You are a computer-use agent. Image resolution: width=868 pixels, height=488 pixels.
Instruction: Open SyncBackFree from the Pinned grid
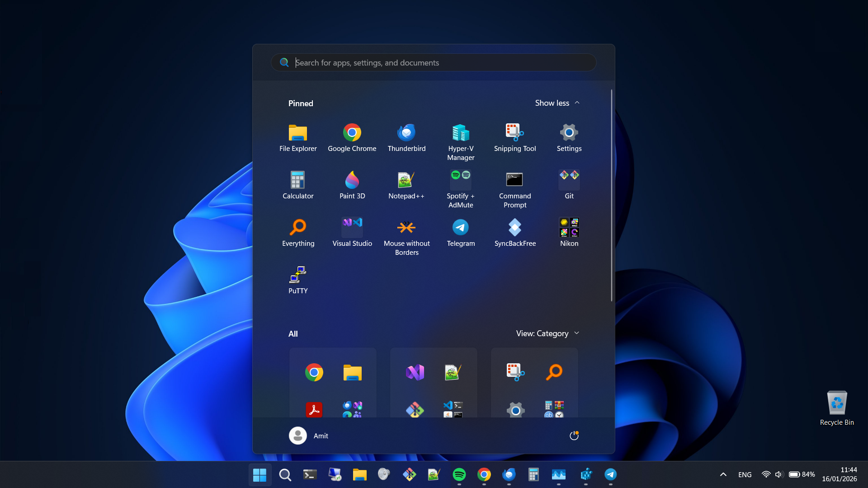click(515, 233)
